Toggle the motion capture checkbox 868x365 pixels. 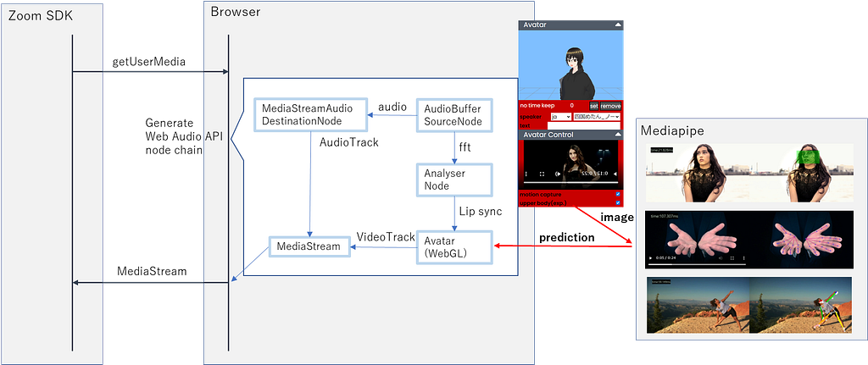[x=618, y=194]
